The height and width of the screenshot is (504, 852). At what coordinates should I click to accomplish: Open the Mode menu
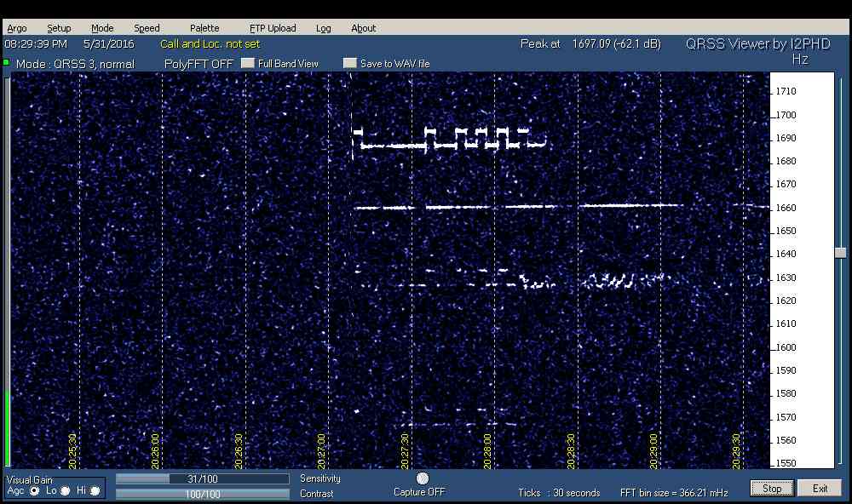pyautogui.click(x=102, y=28)
